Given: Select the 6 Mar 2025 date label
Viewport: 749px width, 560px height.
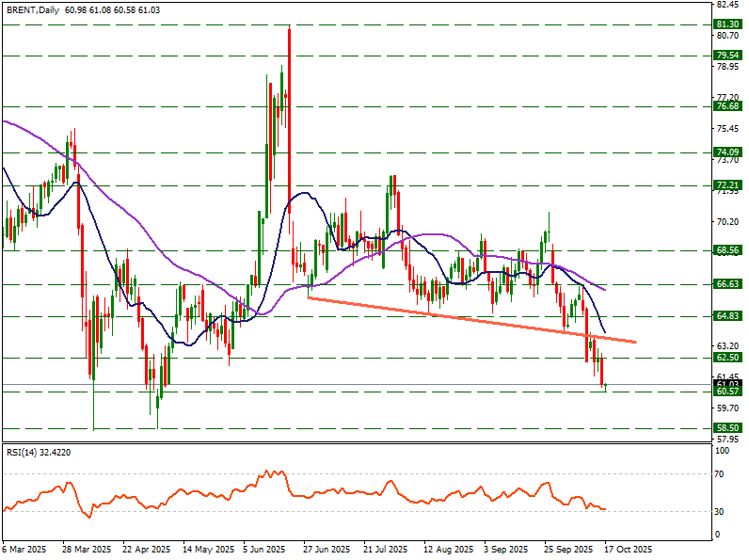Looking at the screenshot, I should point(24,548).
